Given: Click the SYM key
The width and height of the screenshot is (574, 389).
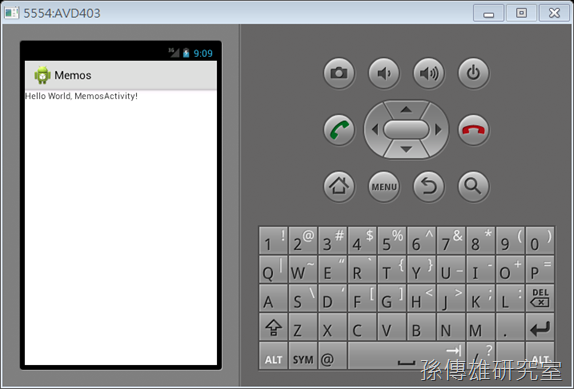Looking at the screenshot, I should pos(303,356).
